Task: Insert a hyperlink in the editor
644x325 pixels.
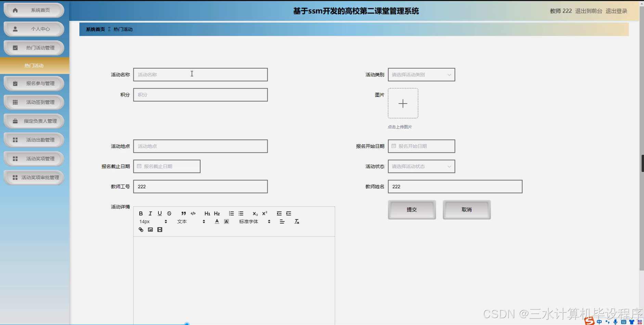Action: click(x=141, y=229)
